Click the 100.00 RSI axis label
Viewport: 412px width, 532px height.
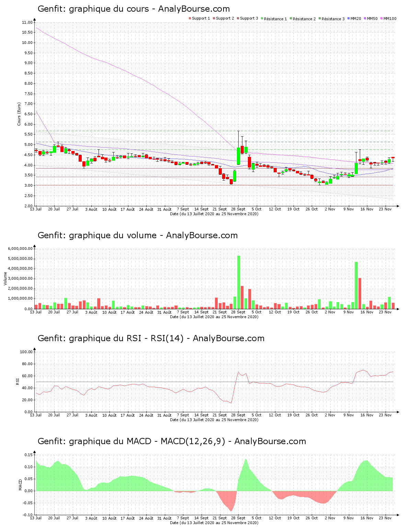coord(26,352)
